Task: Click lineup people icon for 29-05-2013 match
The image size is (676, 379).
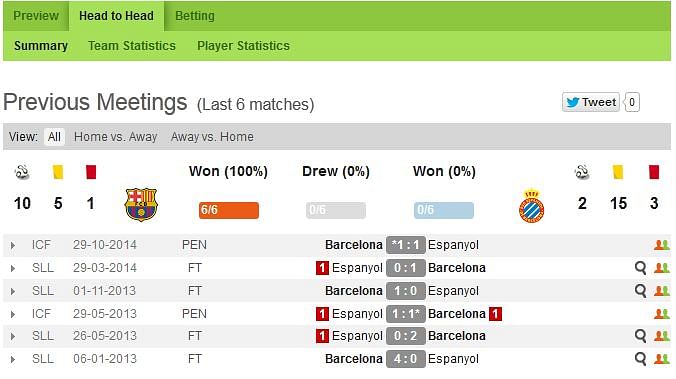Action: tap(662, 314)
